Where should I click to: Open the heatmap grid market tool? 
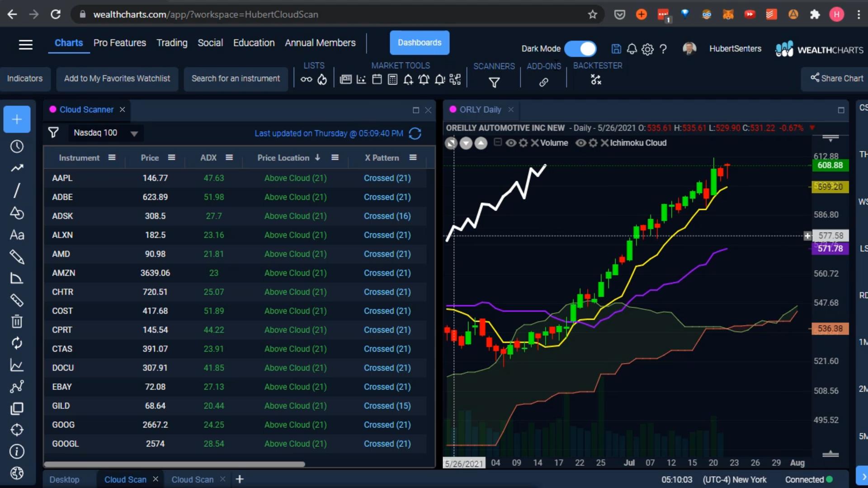[455, 80]
